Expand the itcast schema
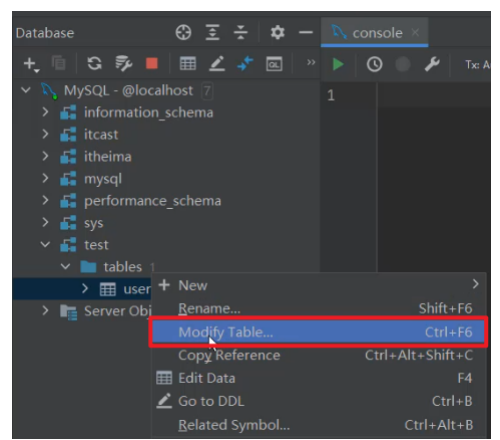Image resolution: width=500 pixels, height=440 pixels. pos(46,134)
